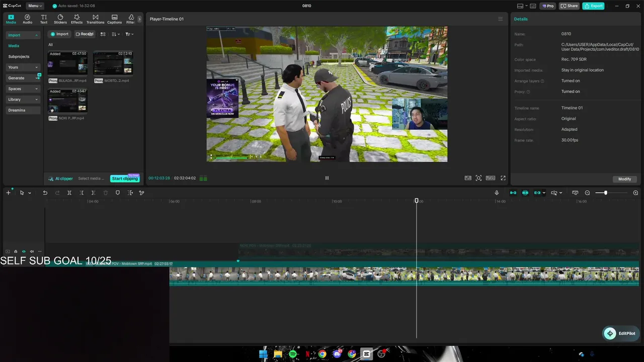Viewport: 644px width, 362px height.
Task: Switch to the Effects tab
Action: tap(76, 19)
